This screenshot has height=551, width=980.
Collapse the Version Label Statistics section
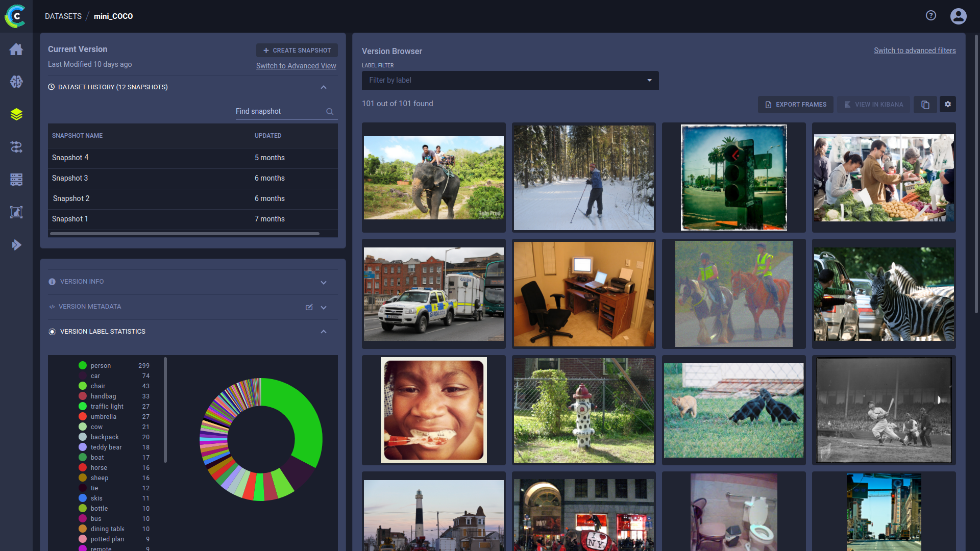tap(323, 332)
